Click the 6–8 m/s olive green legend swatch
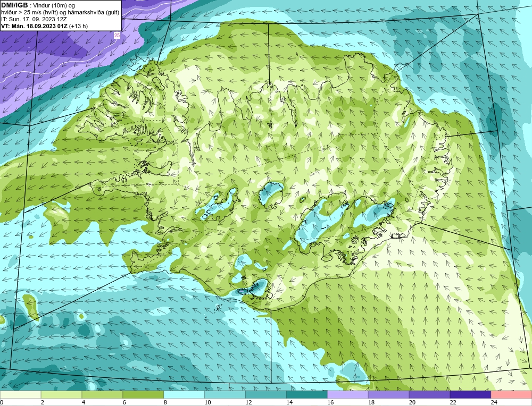 pos(143,395)
